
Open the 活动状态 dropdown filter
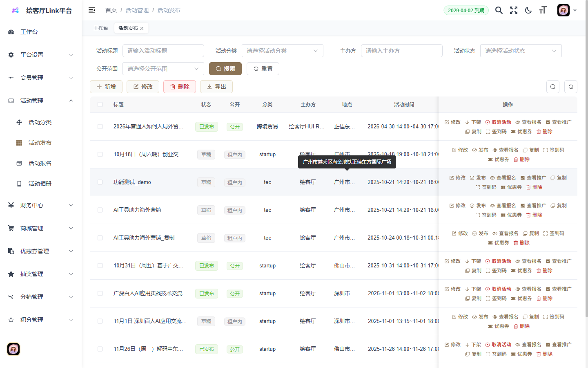(x=521, y=51)
